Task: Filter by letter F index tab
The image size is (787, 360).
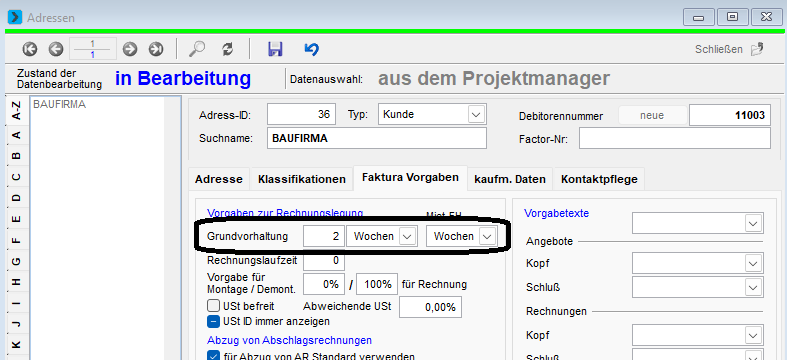Action: [17, 240]
